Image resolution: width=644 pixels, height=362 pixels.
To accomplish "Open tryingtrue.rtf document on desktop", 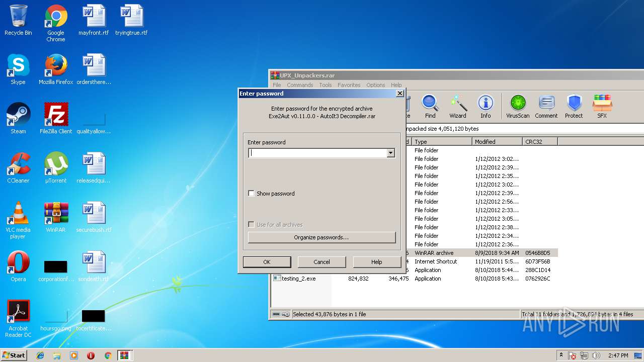I will coord(131,20).
